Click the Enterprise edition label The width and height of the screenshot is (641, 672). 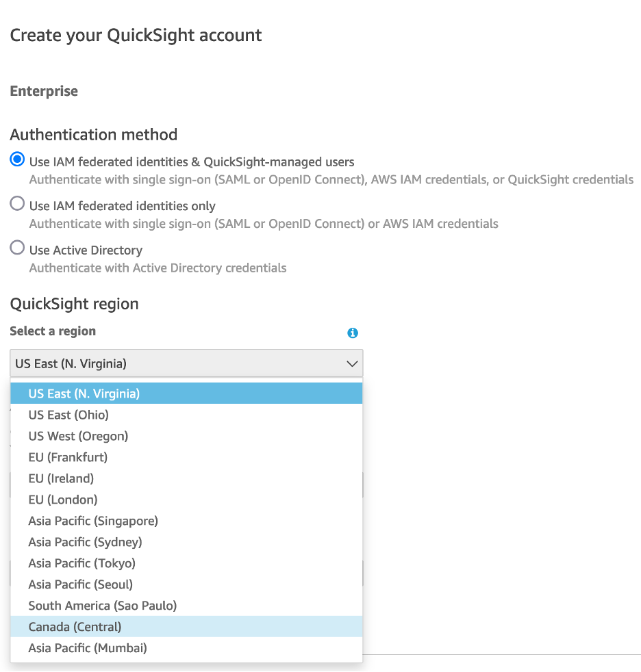pos(43,90)
